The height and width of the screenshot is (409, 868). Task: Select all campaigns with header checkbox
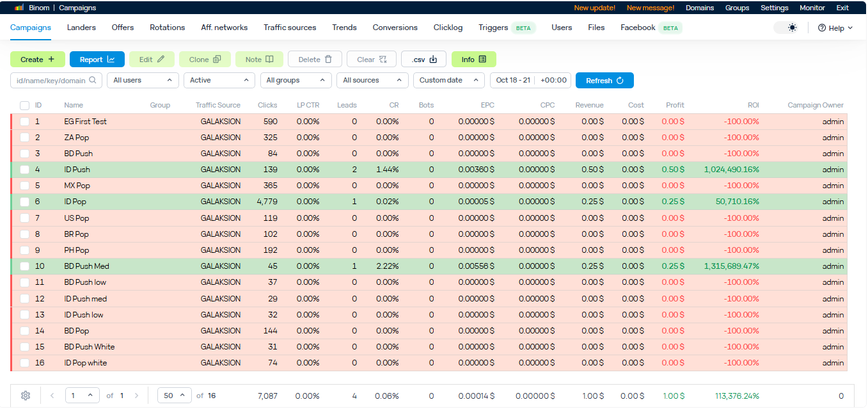[x=24, y=105]
